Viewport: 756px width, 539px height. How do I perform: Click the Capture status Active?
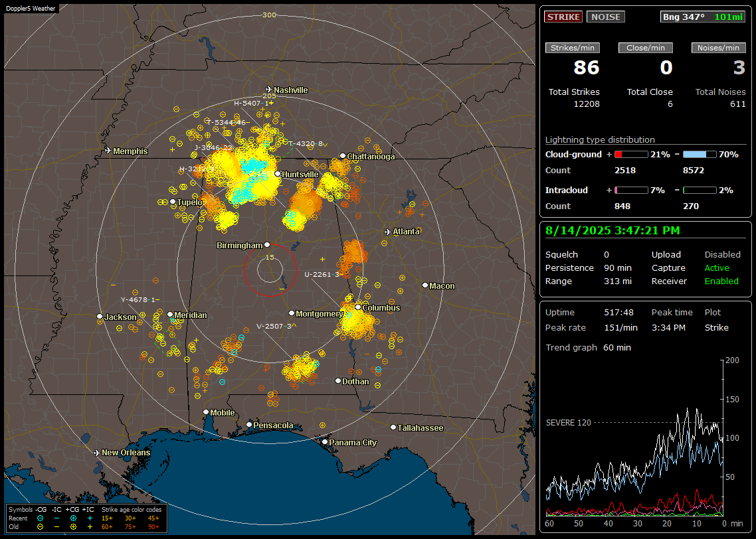pyautogui.click(x=716, y=268)
